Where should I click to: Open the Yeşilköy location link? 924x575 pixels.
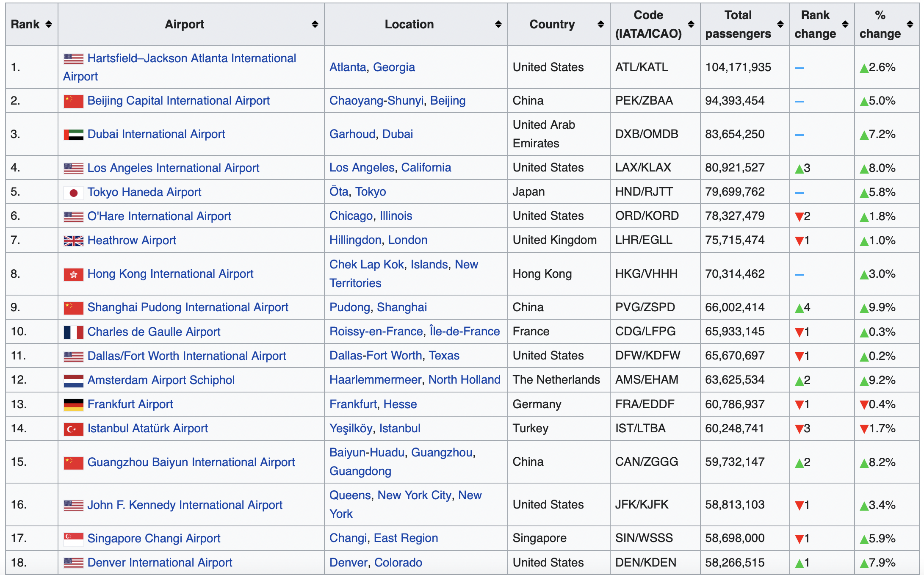[x=351, y=428]
